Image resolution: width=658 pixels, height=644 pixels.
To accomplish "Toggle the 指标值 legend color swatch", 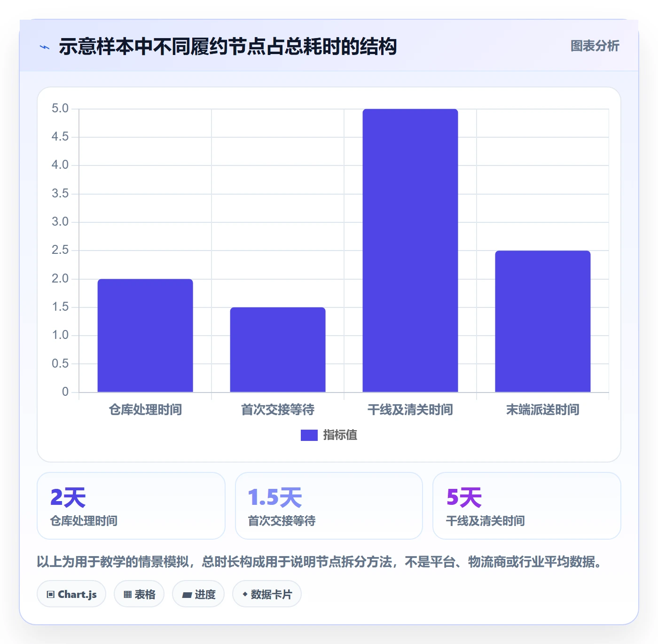I will tap(309, 435).
